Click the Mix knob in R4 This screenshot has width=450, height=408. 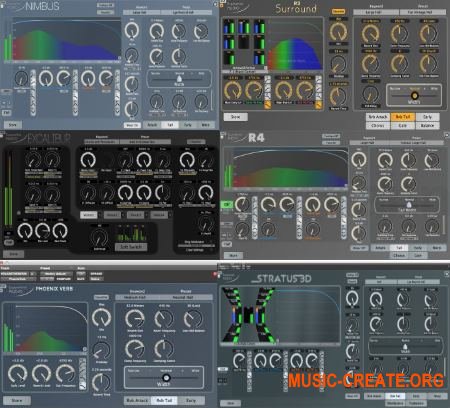(359, 160)
